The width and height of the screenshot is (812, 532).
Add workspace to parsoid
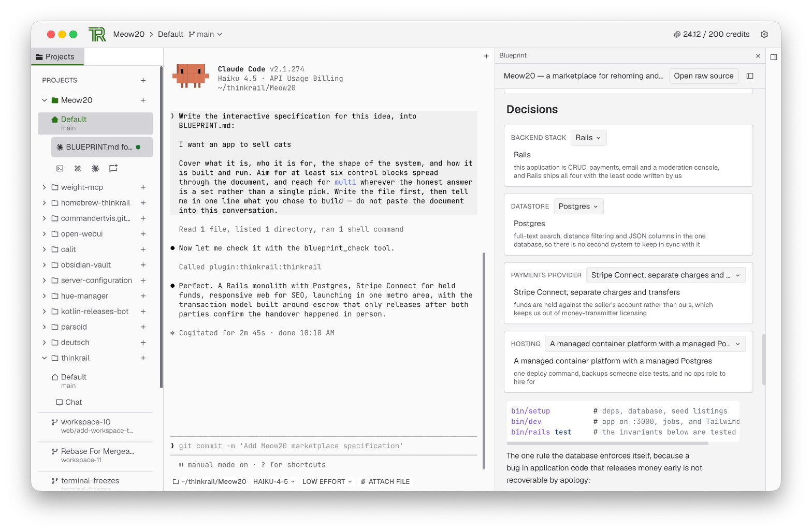pyautogui.click(x=143, y=327)
